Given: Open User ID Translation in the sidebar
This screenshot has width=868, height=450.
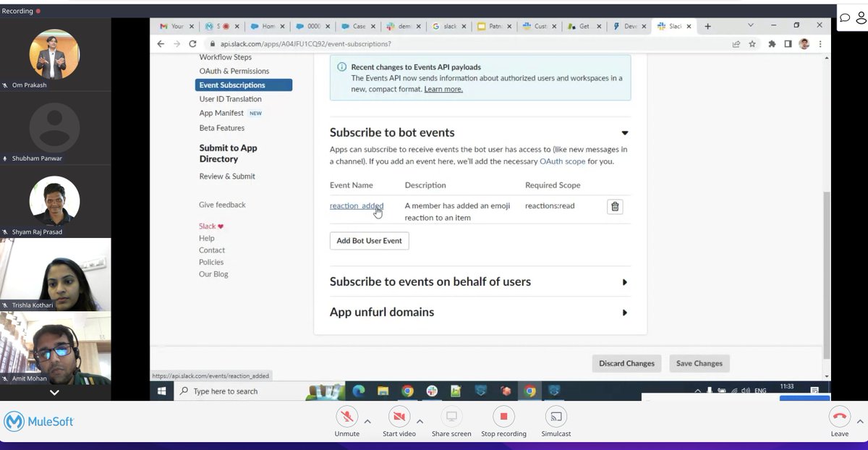Looking at the screenshot, I should pyautogui.click(x=231, y=99).
